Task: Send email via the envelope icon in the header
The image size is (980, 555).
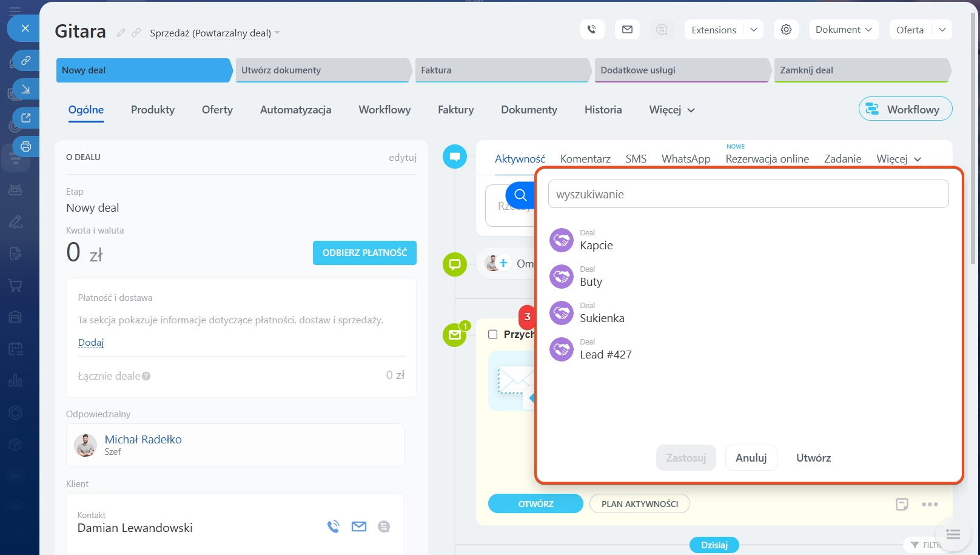Action: point(627,29)
